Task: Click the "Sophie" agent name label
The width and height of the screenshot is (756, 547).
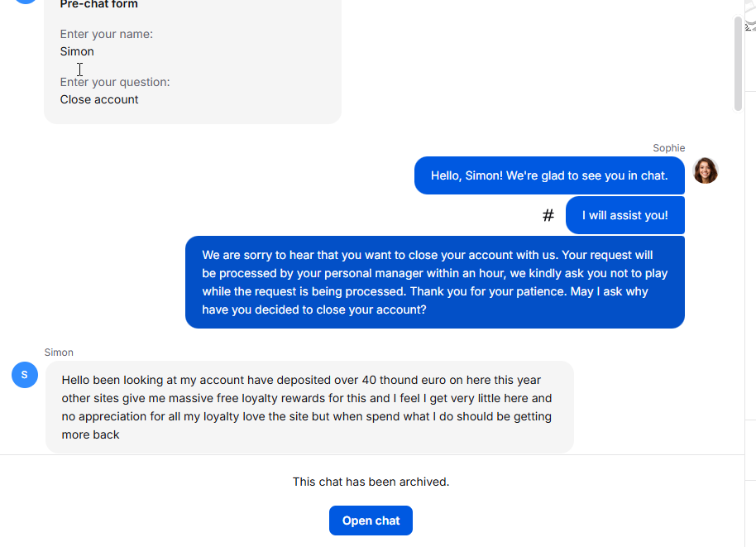Action: 668,148
